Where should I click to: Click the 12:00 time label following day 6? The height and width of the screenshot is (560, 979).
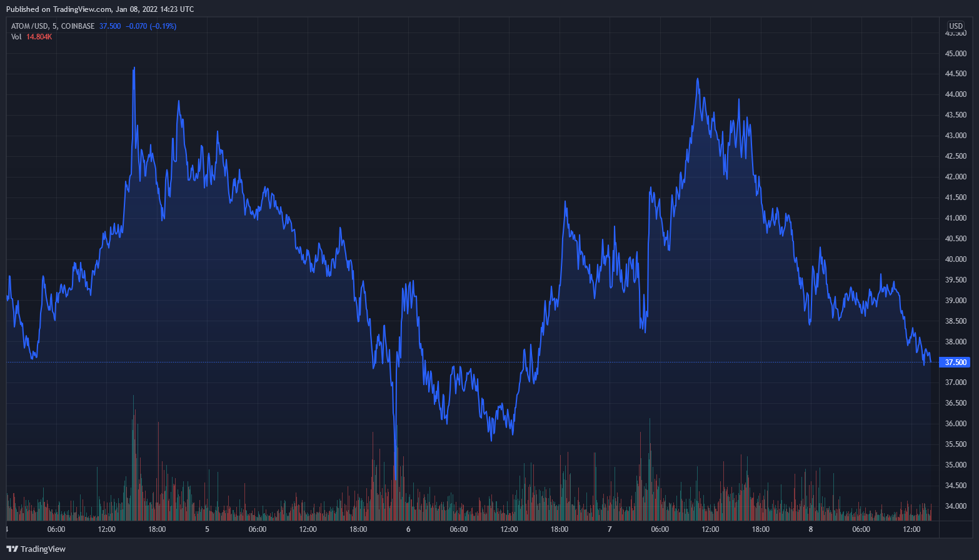click(509, 529)
